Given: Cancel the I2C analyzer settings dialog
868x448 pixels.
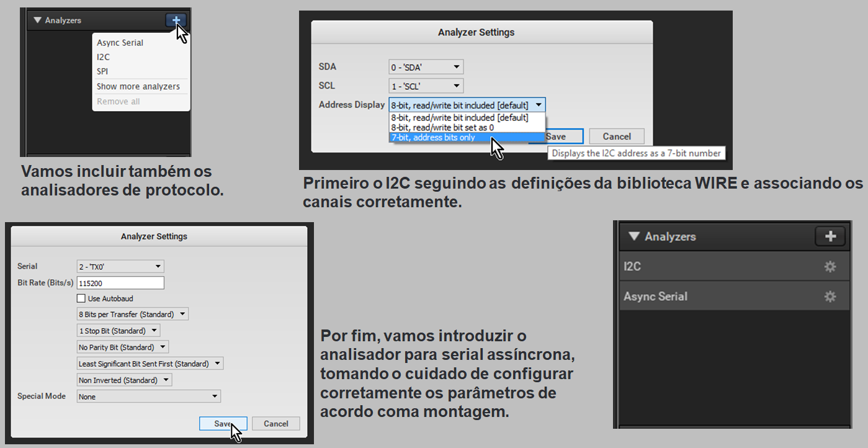Looking at the screenshot, I should (x=617, y=137).
